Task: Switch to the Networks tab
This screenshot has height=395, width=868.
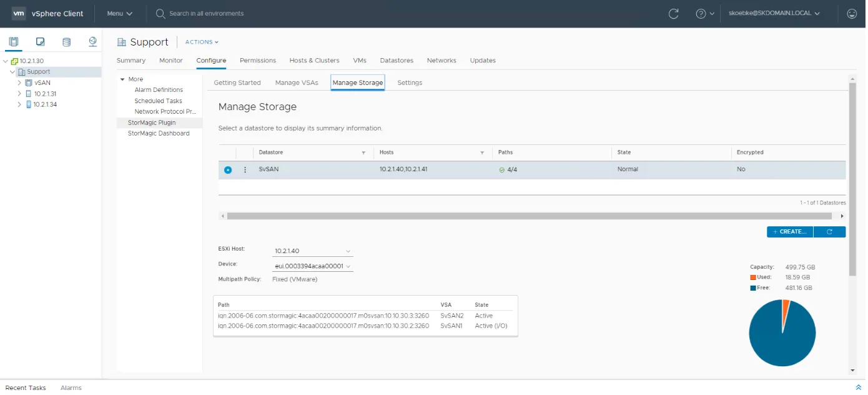Action: [441, 61]
